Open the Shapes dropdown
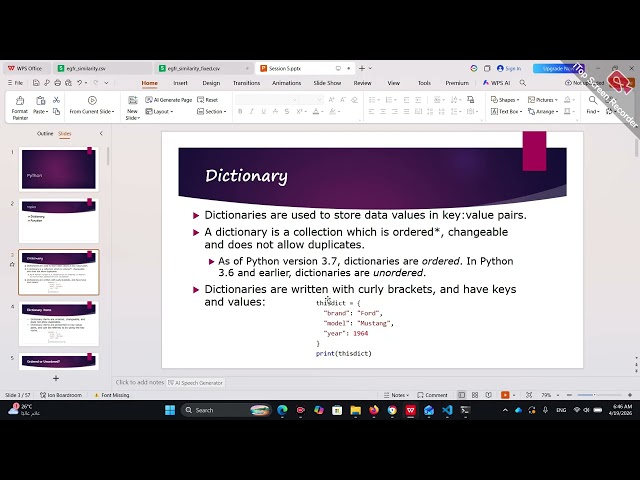The width and height of the screenshot is (640, 480). click(x=505, y=100)
